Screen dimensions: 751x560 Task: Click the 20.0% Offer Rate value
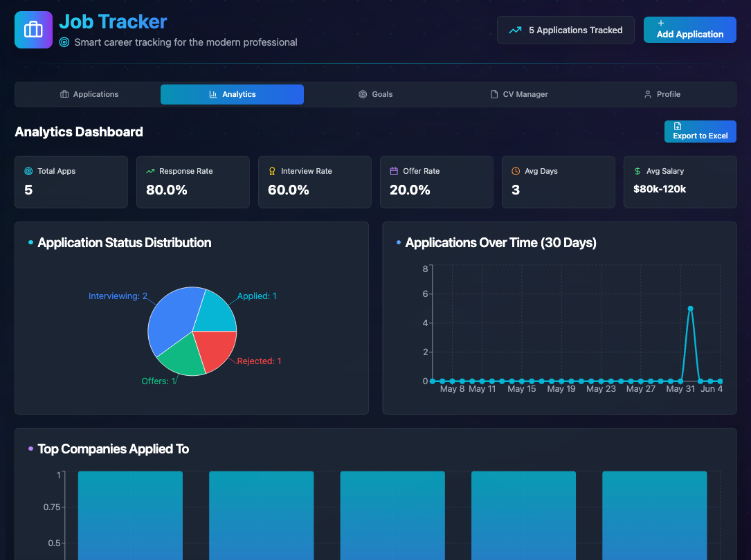(x=410, y=190)
